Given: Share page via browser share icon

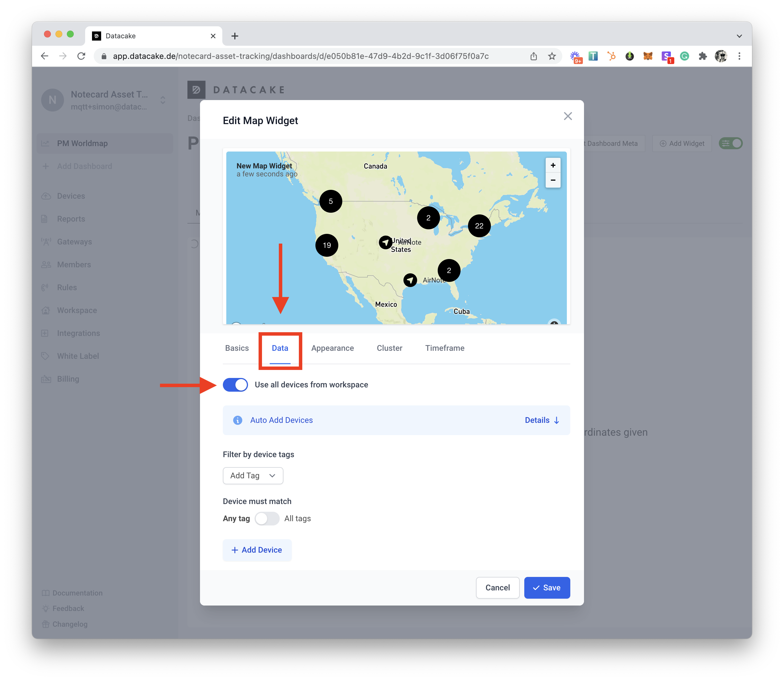Looking at the screenshot, I should pyautogui.click(x=534, y=56).
